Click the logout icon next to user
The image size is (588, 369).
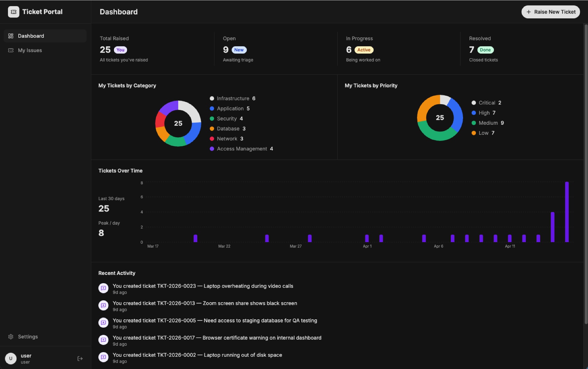click(80, 358)
